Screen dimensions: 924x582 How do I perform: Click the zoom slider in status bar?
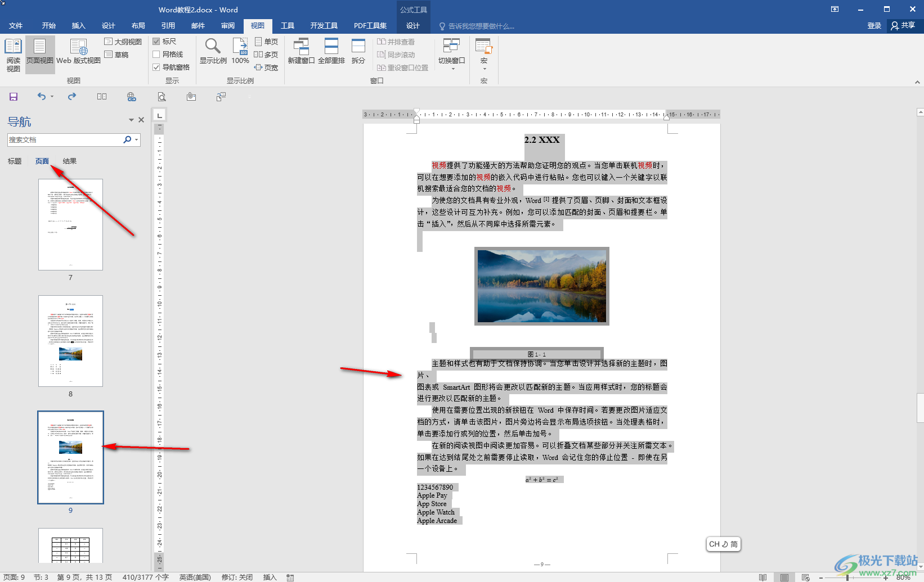(x=848, y=578)
